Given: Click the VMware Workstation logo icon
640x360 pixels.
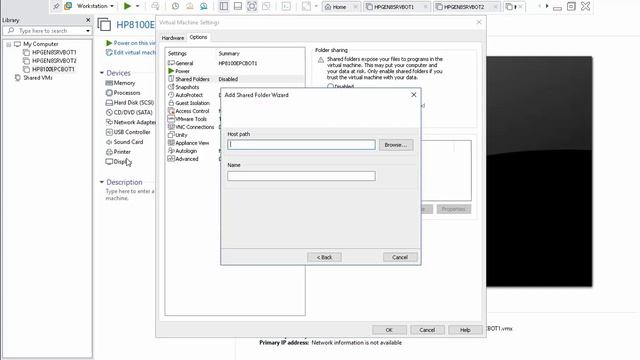Looking at the screenshot, I should pos(68,6).
